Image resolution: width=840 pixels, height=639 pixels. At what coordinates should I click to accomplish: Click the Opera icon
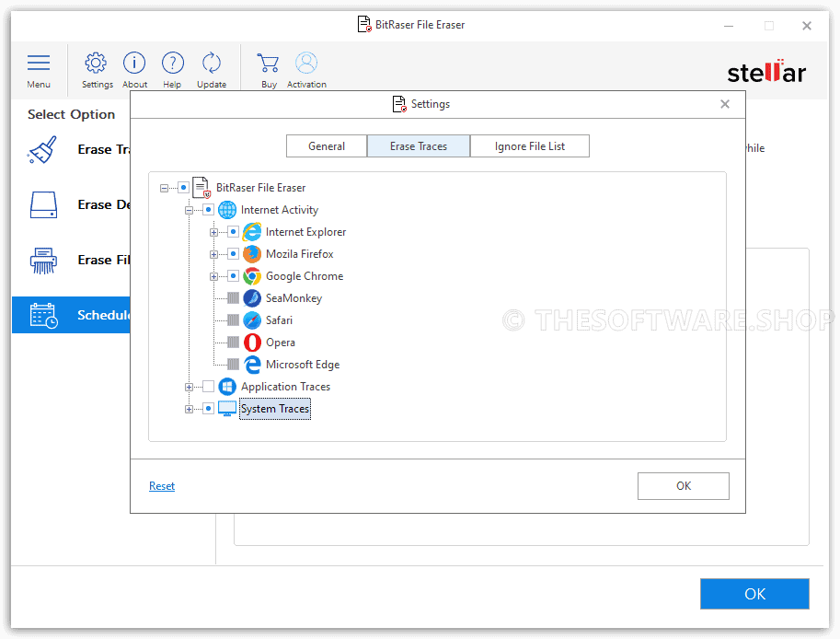click(x=252, y=342)
